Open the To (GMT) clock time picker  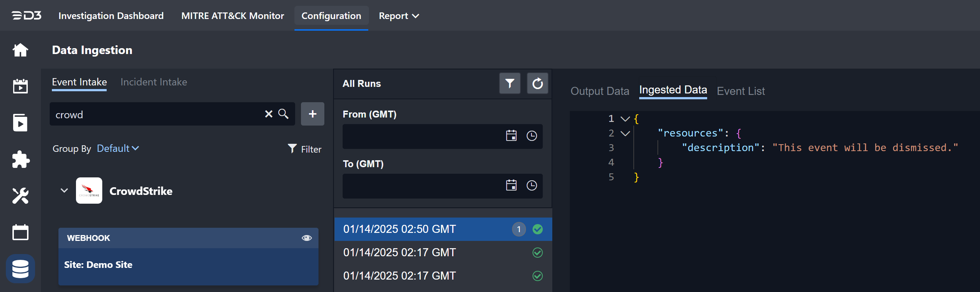point(531,185)
